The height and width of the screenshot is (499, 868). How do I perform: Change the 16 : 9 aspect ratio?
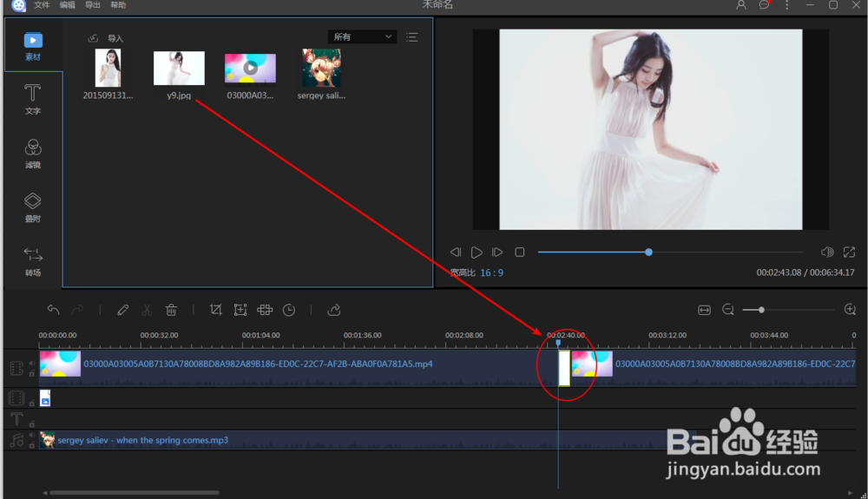point(491,272)
